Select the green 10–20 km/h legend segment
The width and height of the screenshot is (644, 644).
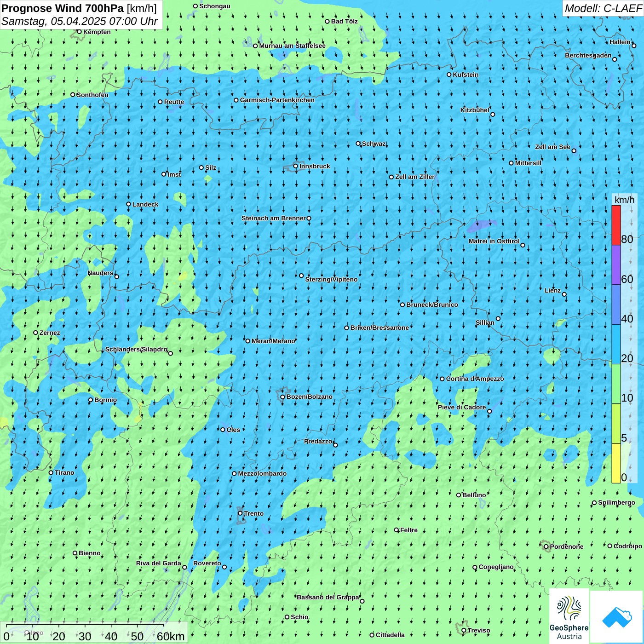[x=616, y=384]
